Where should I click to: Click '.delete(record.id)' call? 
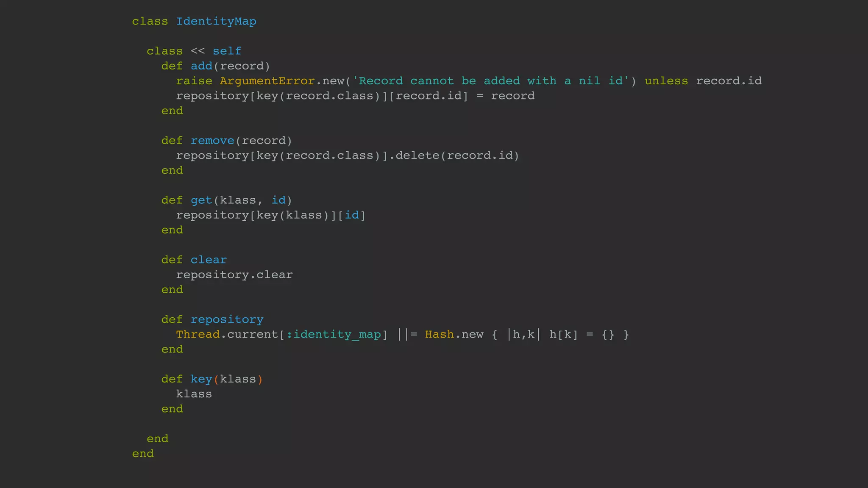pos(454,155)
